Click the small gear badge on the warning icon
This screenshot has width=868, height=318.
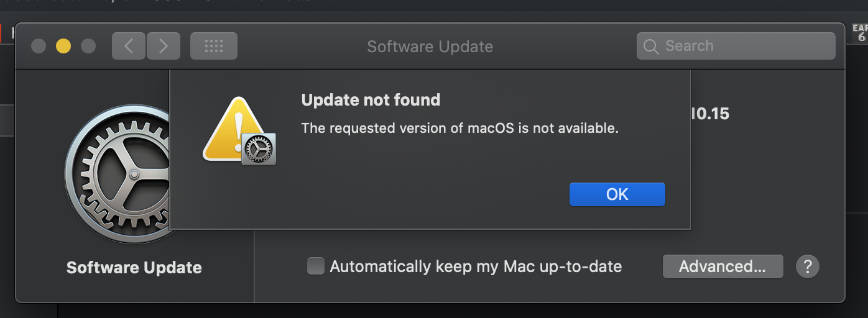click(x=259, y=149)
